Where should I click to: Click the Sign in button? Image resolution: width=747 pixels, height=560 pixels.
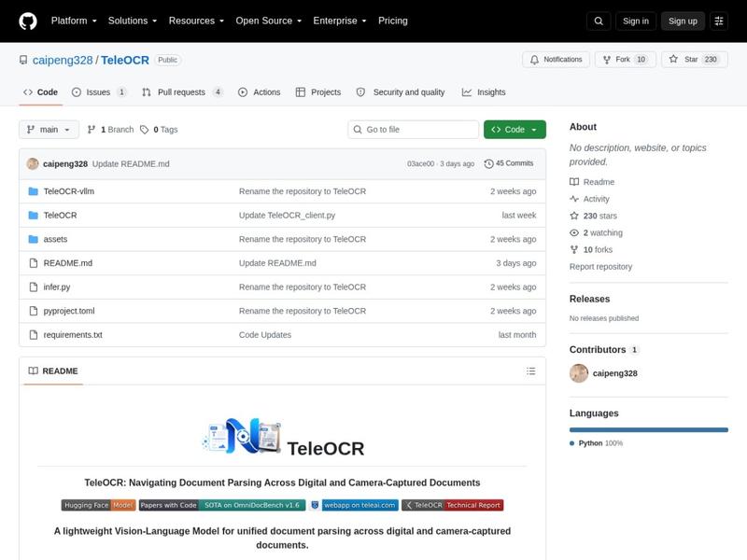636,21
